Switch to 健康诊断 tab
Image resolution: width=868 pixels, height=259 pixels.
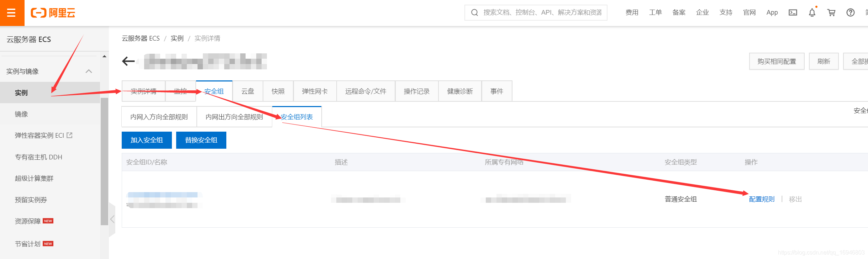coord(460,91)
